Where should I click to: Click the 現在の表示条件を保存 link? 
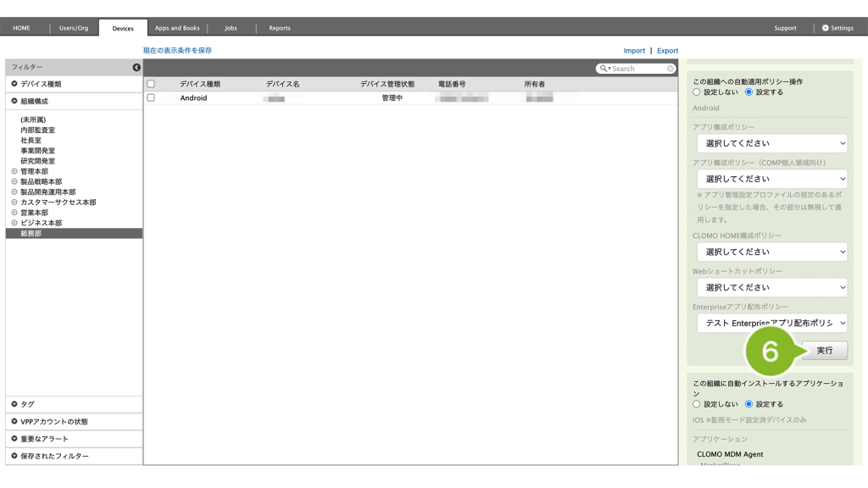tap(177, 51)
